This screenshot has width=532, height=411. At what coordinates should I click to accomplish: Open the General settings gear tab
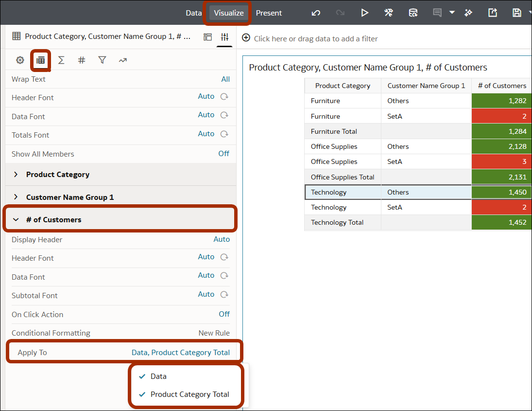click(x=20, y=60)
